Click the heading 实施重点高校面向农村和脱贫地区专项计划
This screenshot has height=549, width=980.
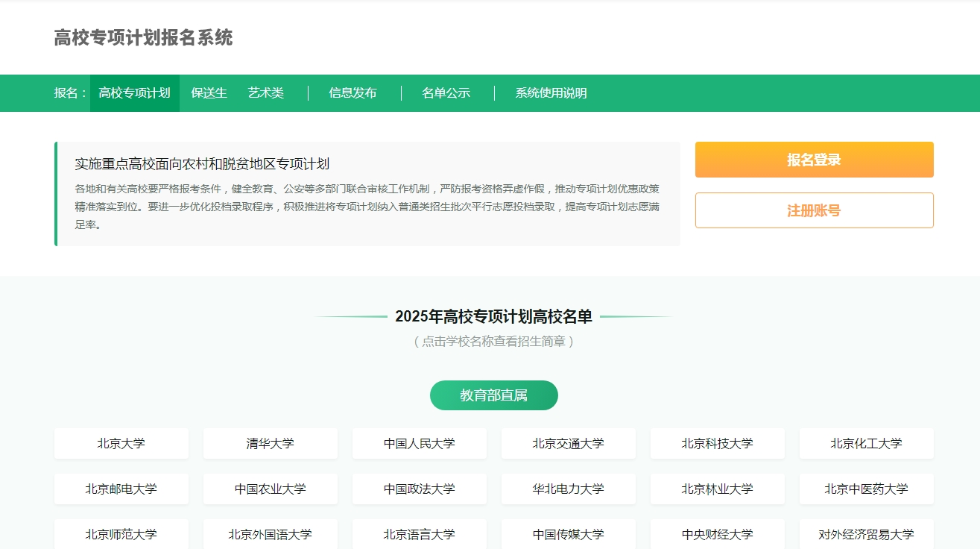tap(202, 164)
